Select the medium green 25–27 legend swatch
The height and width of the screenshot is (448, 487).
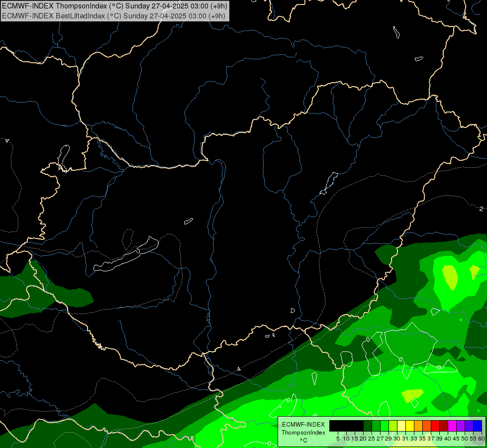point(376,426)
